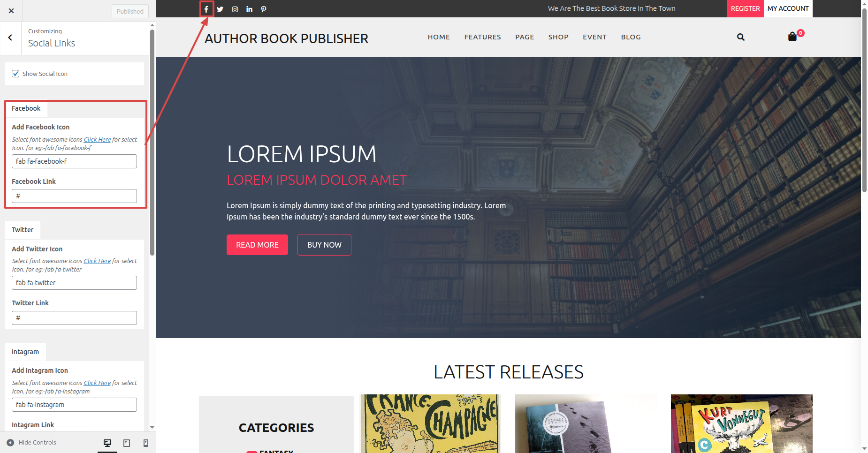The image size is (868, 453).
Task: Select desktop preview device icon
Action: [x=107, y=443]
